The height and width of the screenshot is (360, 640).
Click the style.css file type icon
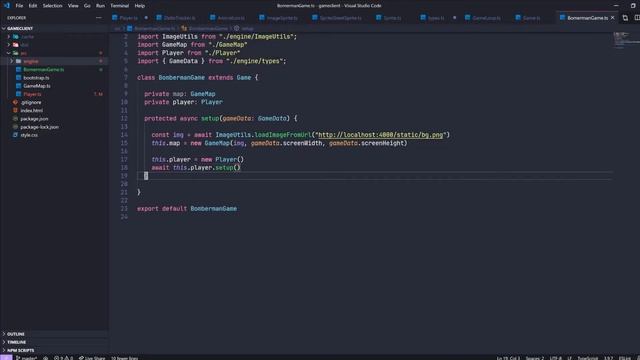[15, 135]
